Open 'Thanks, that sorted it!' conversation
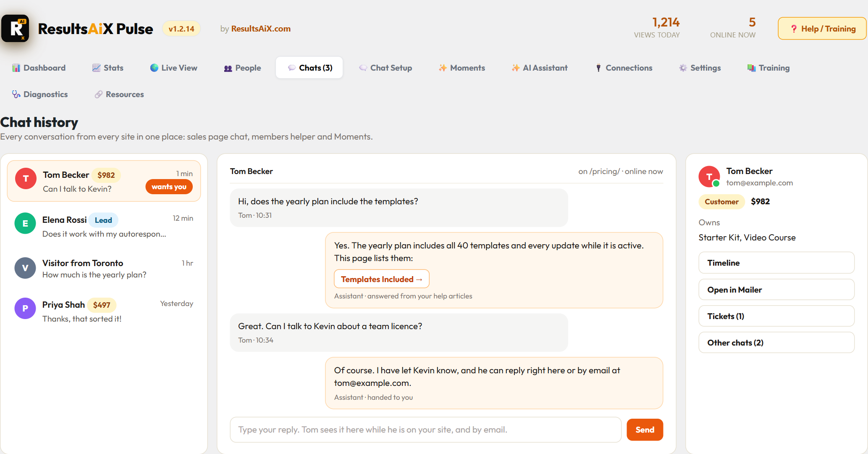Screen dimensions: 868x454 tap(104, 311)
